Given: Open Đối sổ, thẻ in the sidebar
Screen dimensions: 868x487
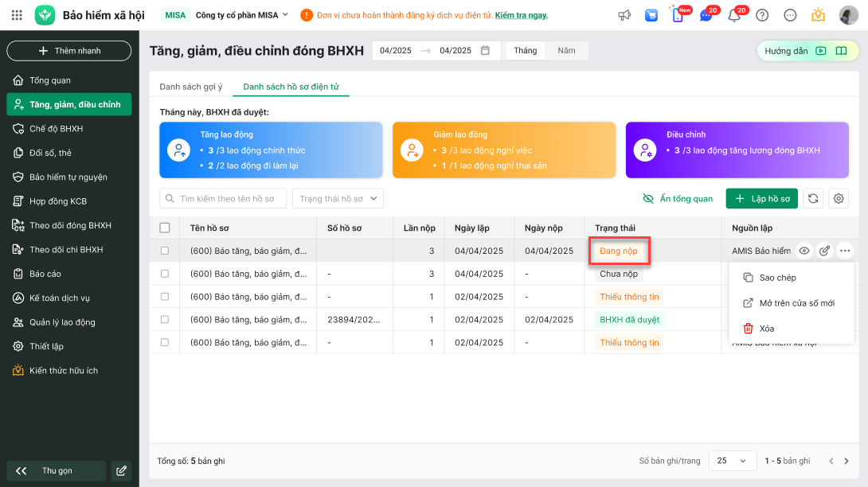Looking at the screenshot, I should click(69, 153).
